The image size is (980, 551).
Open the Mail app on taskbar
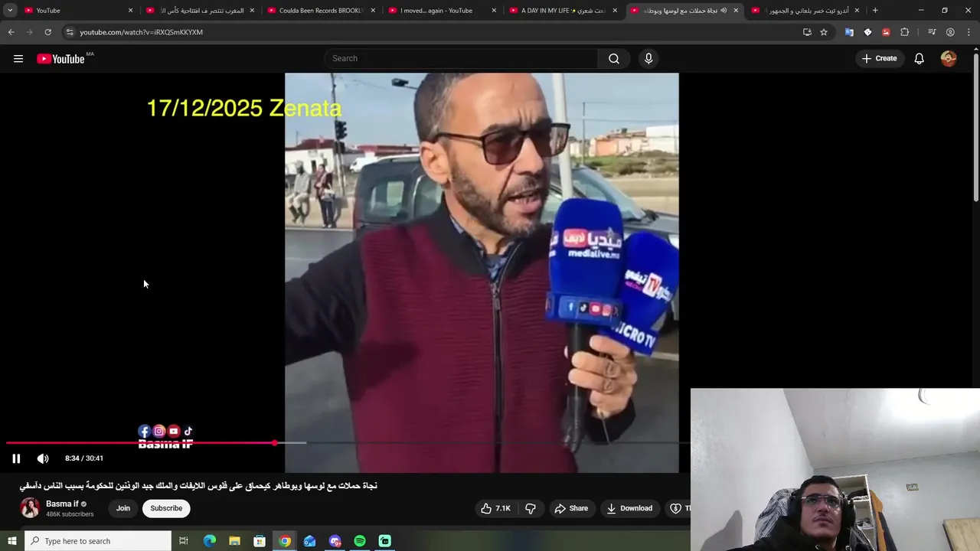pos(309,541)
